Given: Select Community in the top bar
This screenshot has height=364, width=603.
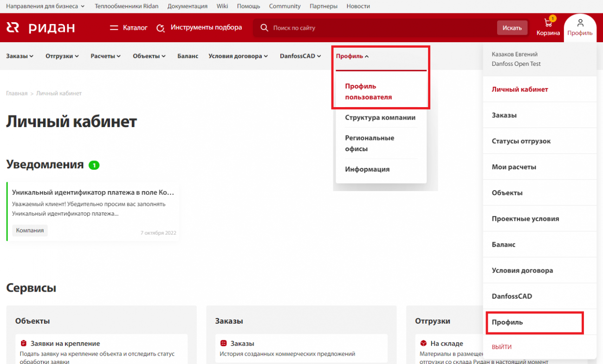Looking at the screenshot, I should point(285,6).
